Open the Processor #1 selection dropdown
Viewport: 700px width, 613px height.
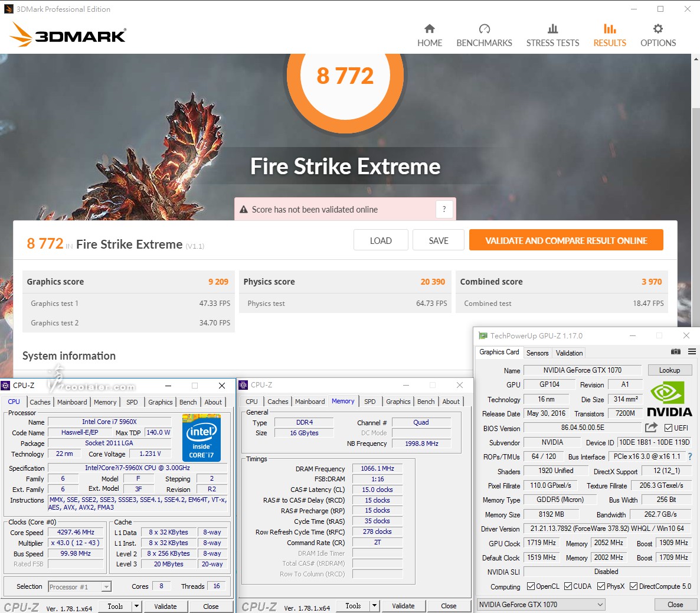tap(80, 586)
